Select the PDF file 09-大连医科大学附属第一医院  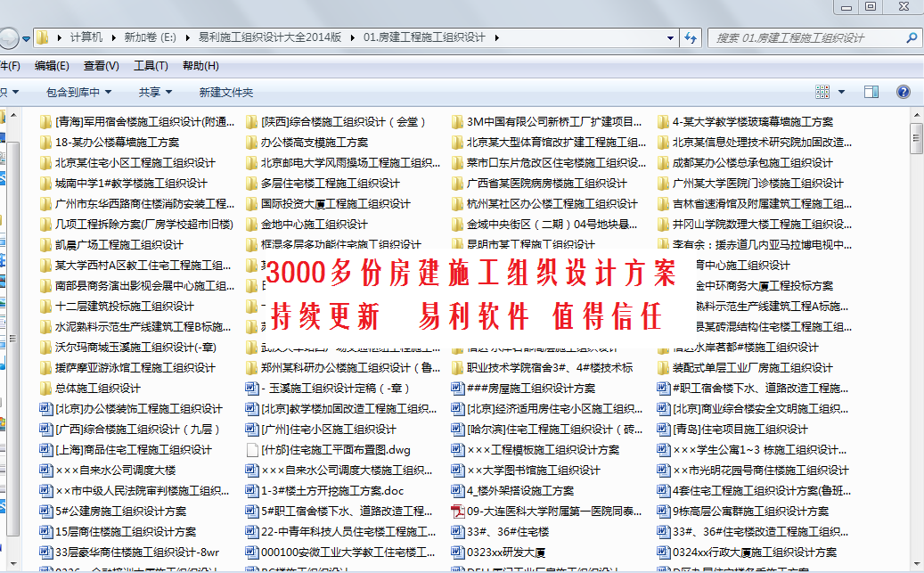546,512
